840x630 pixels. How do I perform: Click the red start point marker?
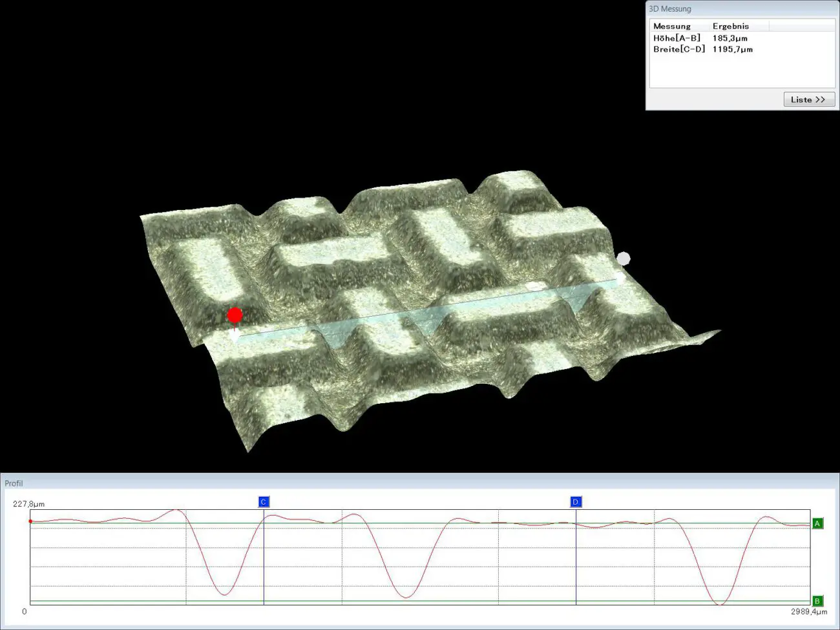click(235, 315)
